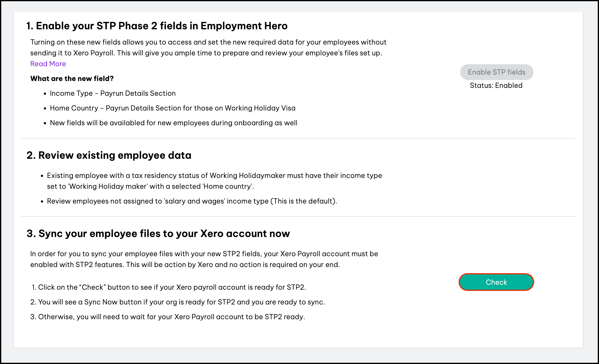Open the Read More link

(48, 64)
